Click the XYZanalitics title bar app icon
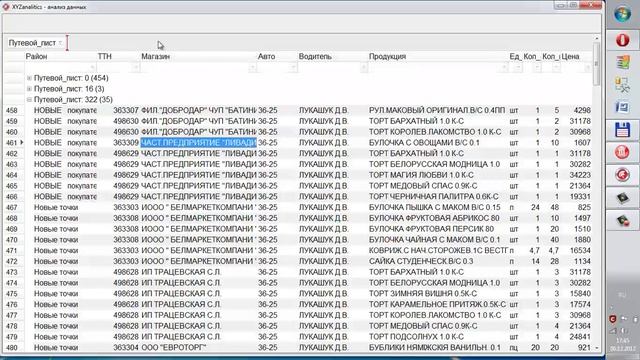640x360 pixels. (x=6, y=7)
